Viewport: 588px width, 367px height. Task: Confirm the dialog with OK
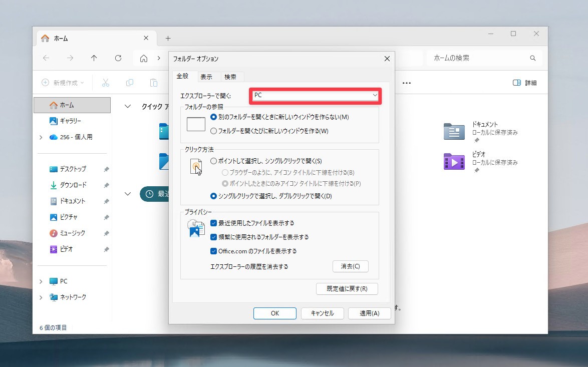[275, 313]
